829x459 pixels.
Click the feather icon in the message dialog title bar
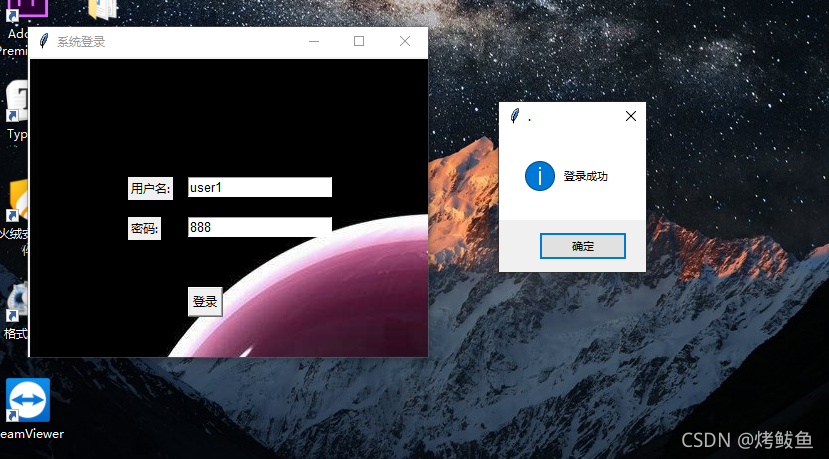[x=514, y=116]
